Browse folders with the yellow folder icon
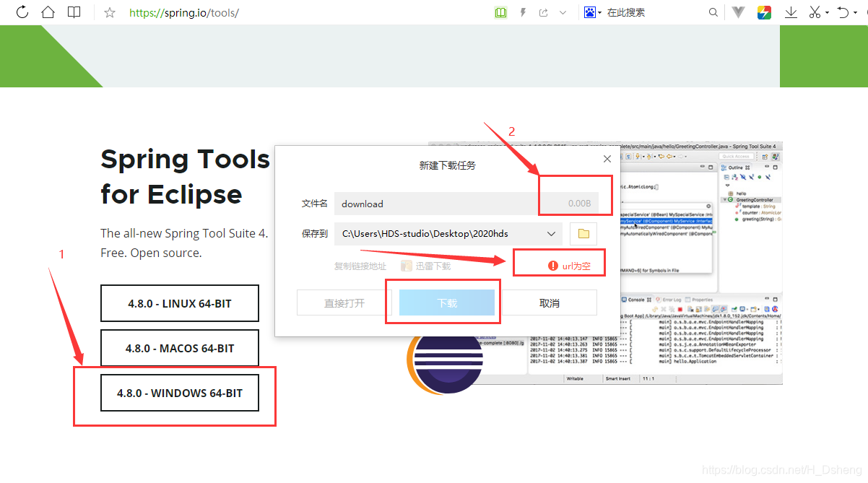The width and height of the screenshot is (868, 483). [x=583, y=233]
